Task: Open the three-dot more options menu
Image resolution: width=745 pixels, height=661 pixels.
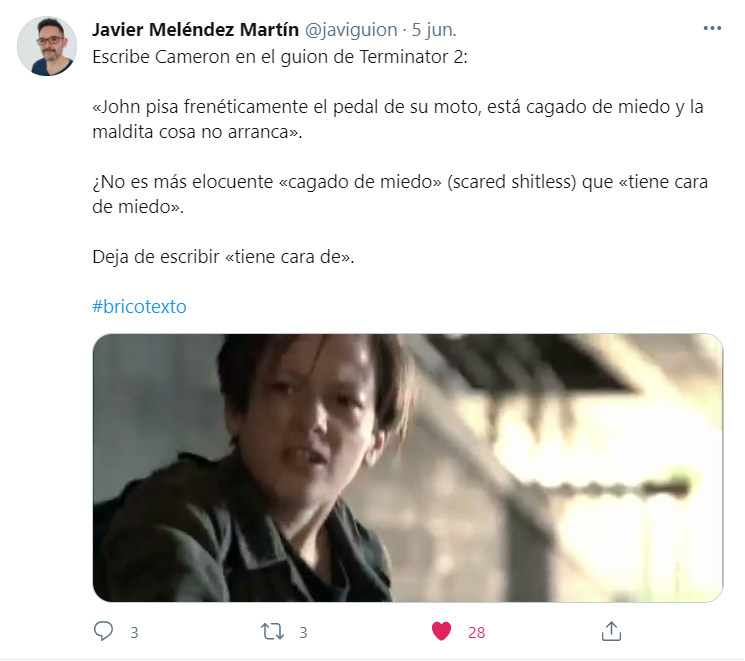Action: pyautogui.click(x=712, y=29)
